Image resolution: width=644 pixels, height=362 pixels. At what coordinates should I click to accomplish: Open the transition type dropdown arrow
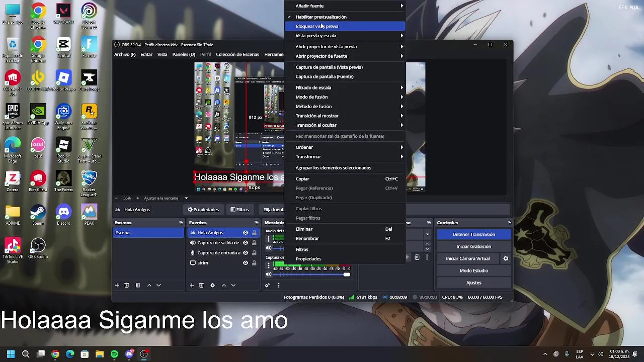[x=427, y=234]
